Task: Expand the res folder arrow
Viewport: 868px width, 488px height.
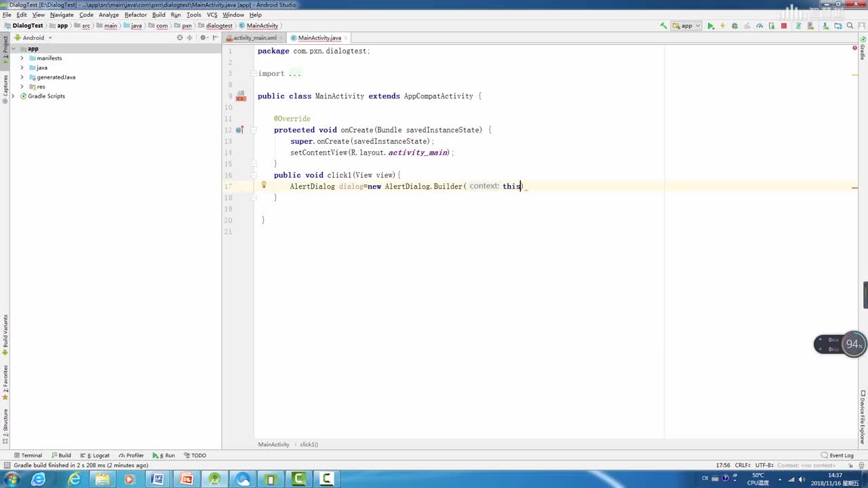Action: point(22,87)
